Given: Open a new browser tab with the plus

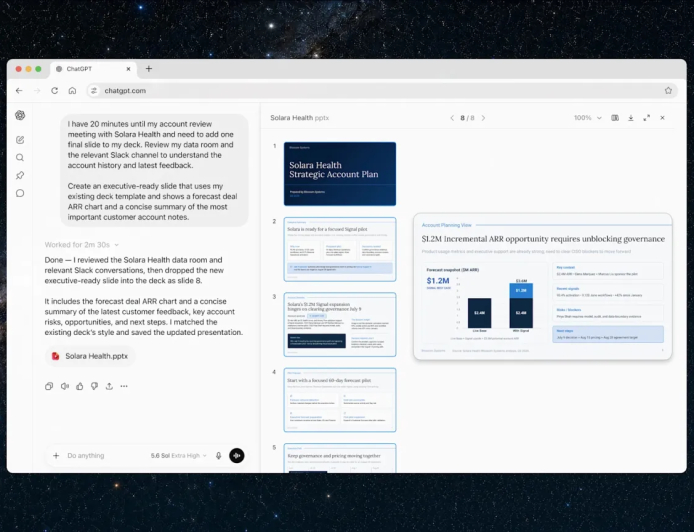Looking at the screenshot, I should point(149,69).
